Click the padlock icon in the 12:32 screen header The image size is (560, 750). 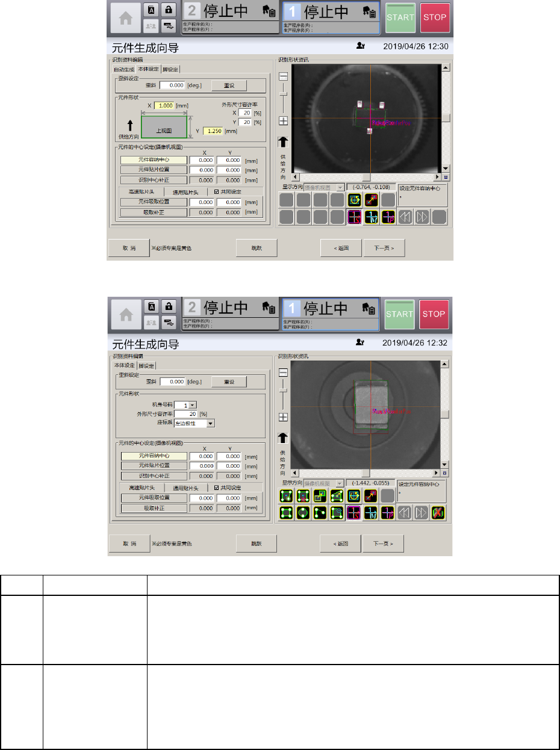click(169, 306)
